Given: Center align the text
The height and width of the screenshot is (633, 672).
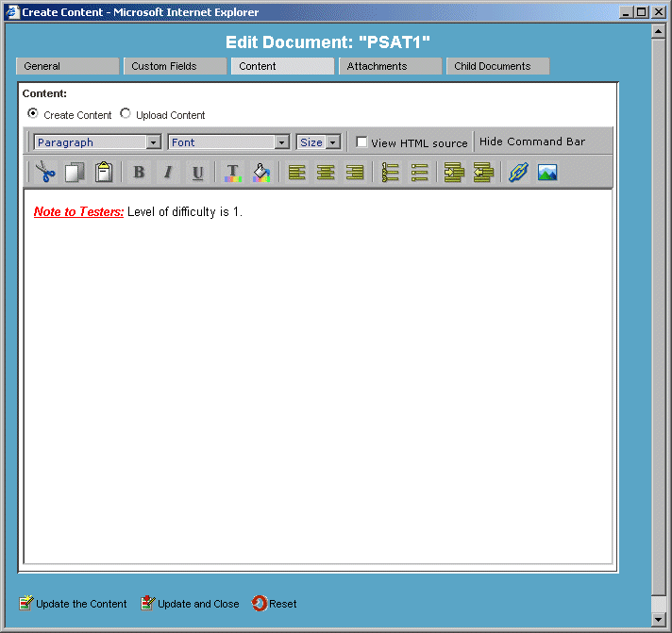Looking at the screenshot, I should [x=326, y=173].
